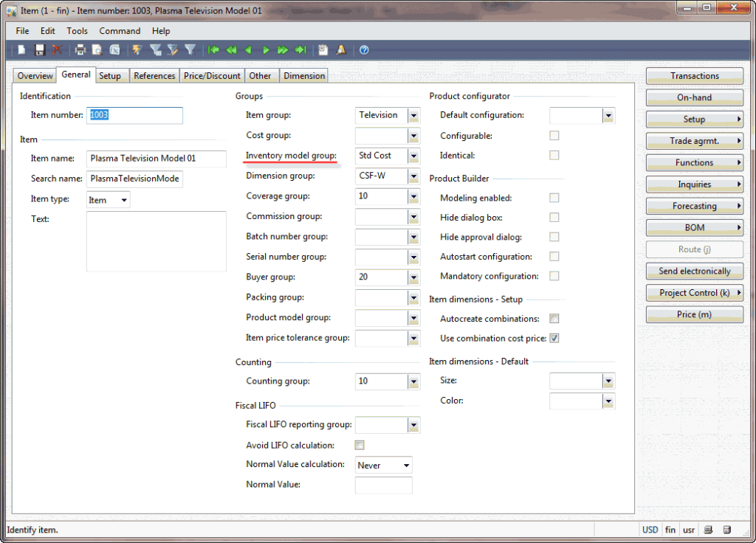The image size is (756, 543).
Task: Open the Command menu
Action: (x=120, y=31)
